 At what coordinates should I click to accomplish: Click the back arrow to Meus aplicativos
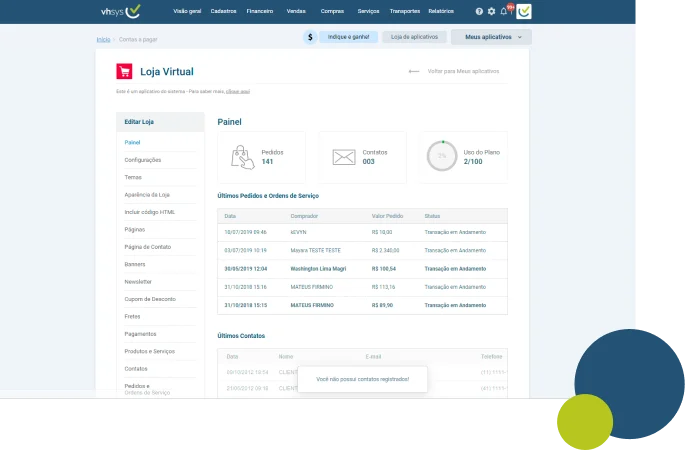(414, 71)
